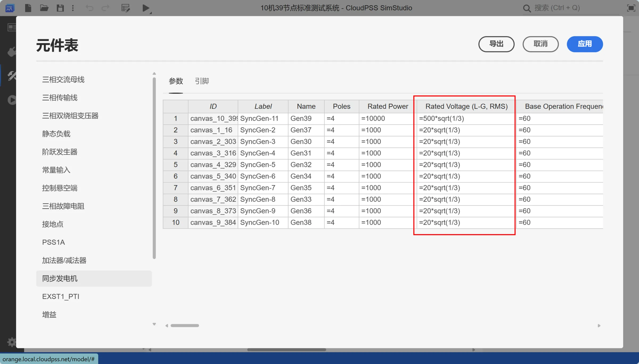Toggle fullscreen icon in title bar

coord(631,8)
